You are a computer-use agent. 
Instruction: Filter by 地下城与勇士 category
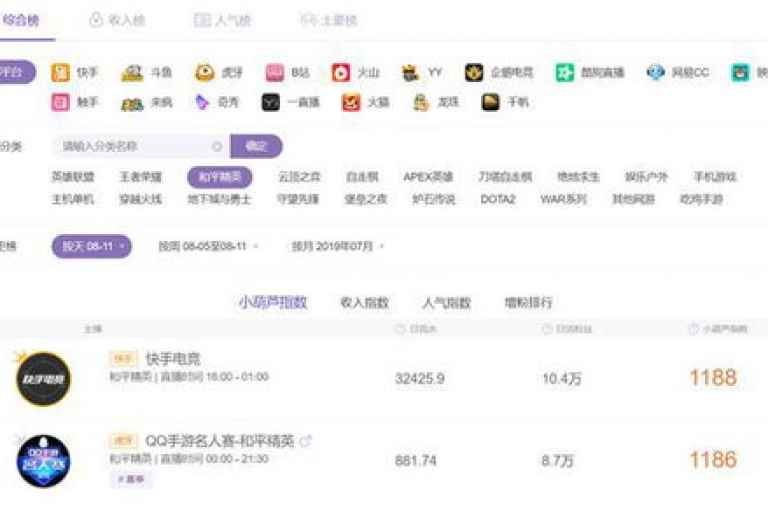219,199
